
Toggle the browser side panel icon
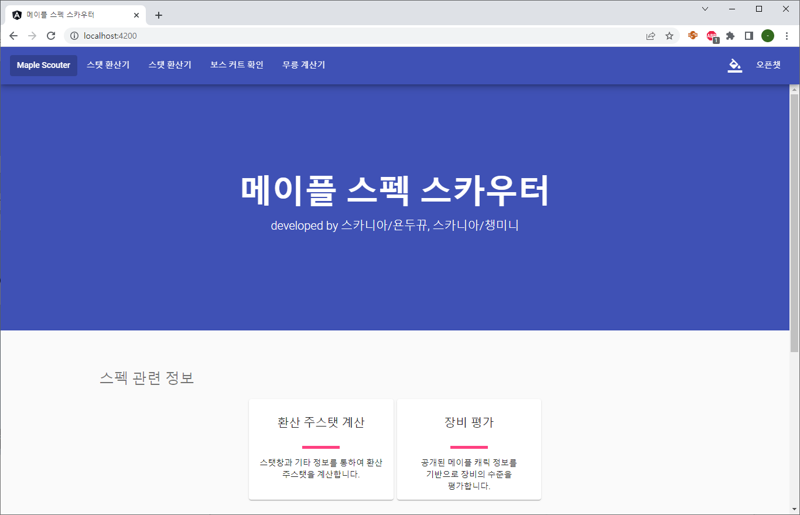tap(749, 36)
